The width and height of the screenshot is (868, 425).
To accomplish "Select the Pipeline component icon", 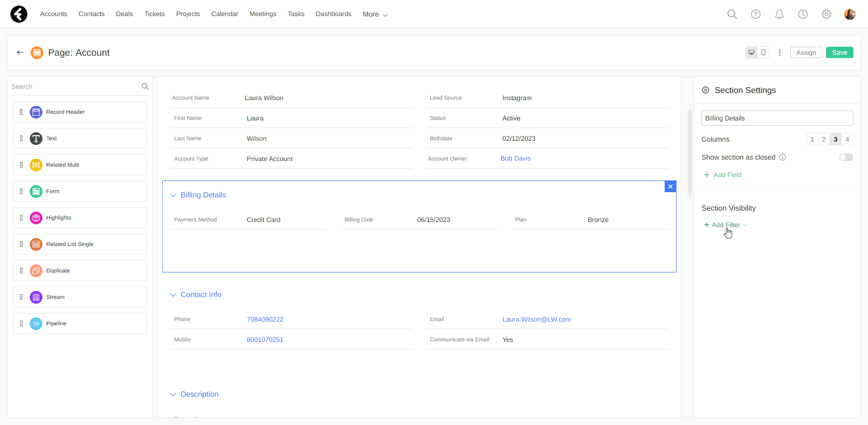I will [36, 323].
